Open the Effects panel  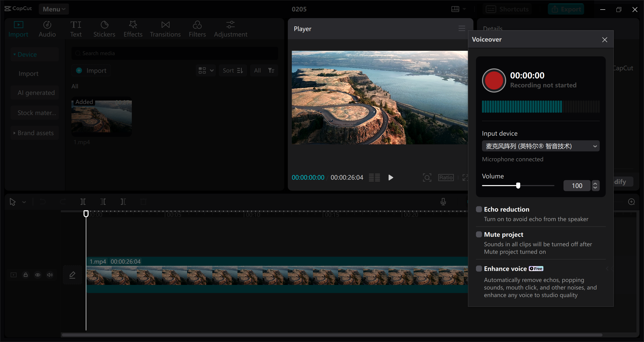133,28
